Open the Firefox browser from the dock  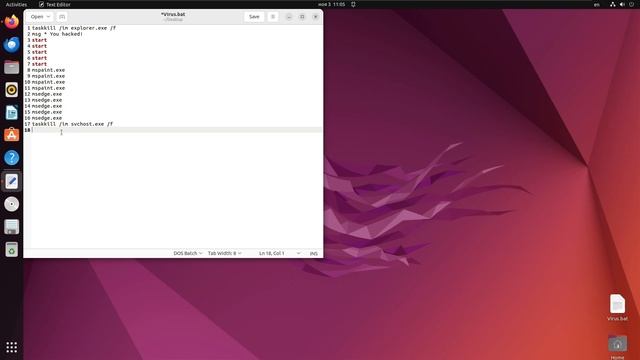click(x=11, y=21)
